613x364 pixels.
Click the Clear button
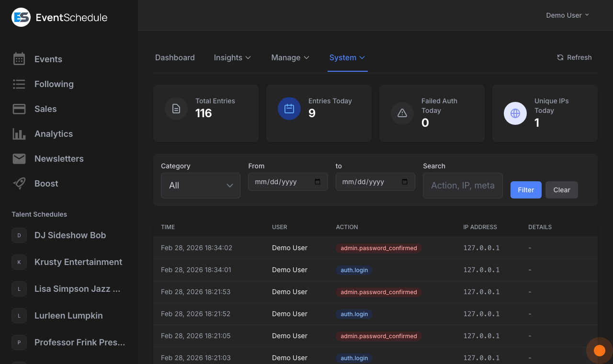click(x=562, y=190)
